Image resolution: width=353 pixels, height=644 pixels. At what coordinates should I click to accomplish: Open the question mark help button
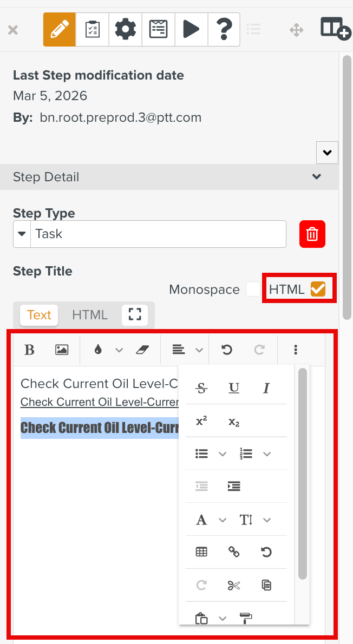click(224, 29)
